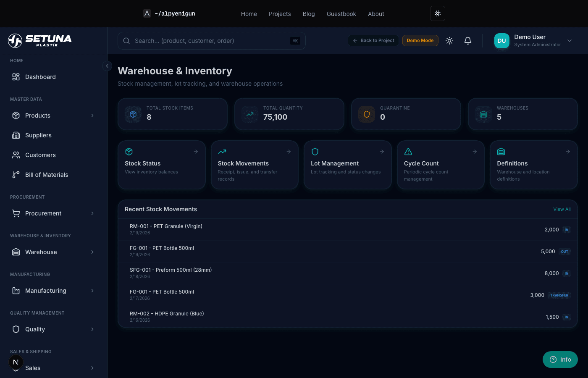
Task: Click the Procurement cart icon
Action: (x=16, y=213)
